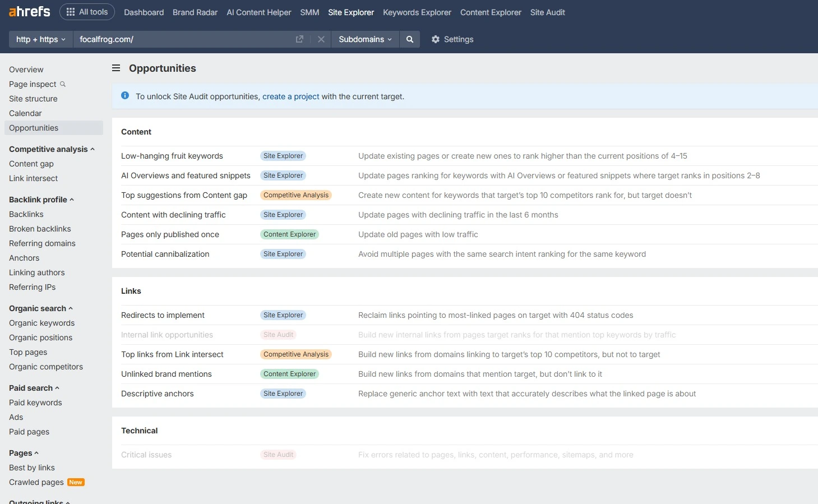
Task: Open Low-hanging fruit keywords opportunity
Action: coord(172,156)
